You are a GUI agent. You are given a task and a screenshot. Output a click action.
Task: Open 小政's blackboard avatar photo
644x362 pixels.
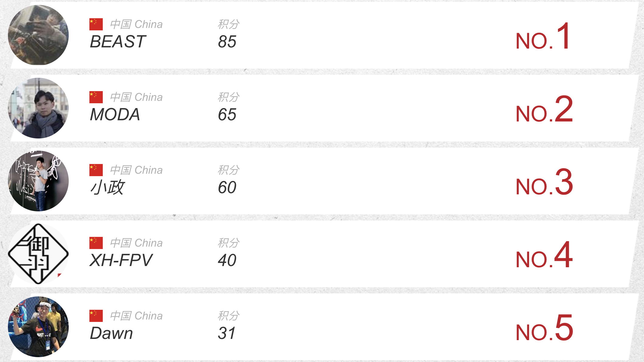coord(38,181)
